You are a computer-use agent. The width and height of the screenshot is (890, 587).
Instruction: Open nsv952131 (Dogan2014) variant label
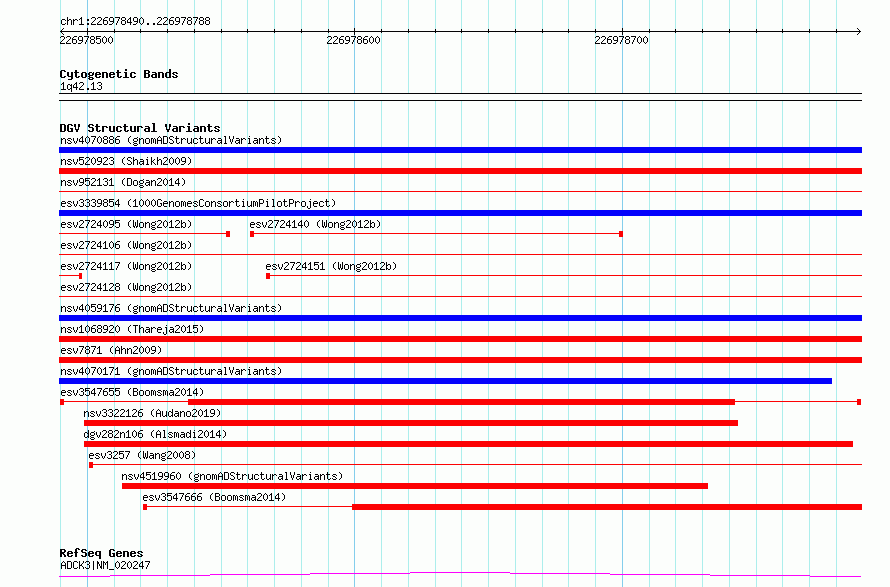[x=123, y=182]
